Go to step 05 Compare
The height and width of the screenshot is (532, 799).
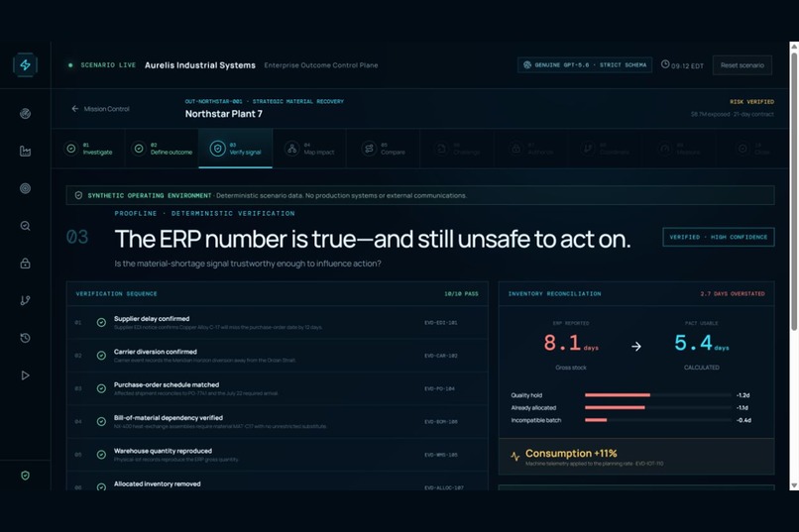[384, 149]
